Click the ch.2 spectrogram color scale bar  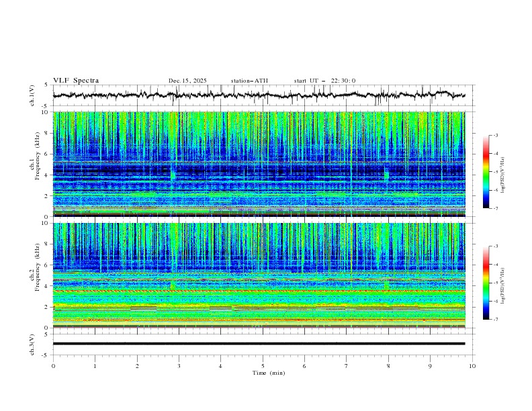click(x=486, y=283)
